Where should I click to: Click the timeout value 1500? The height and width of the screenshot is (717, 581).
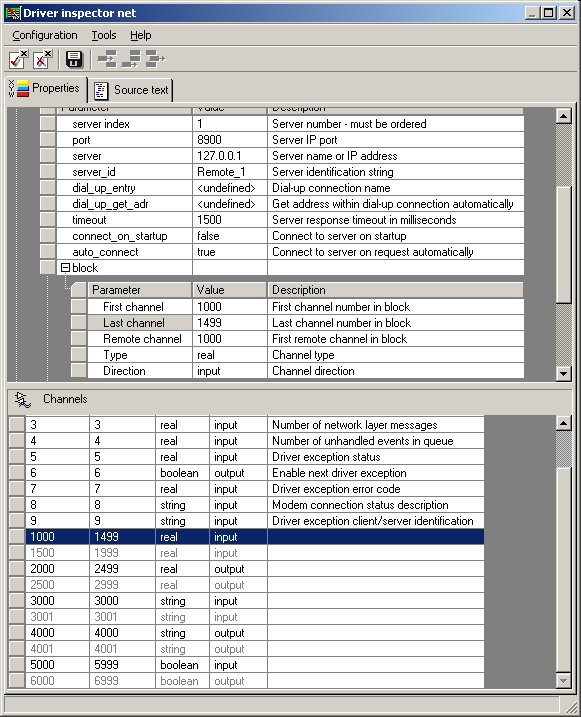coord(230,220)
